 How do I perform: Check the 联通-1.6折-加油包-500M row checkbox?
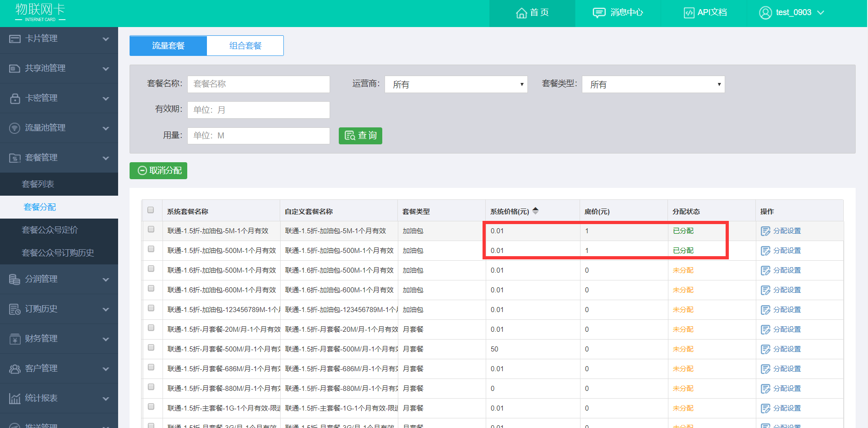151,269
